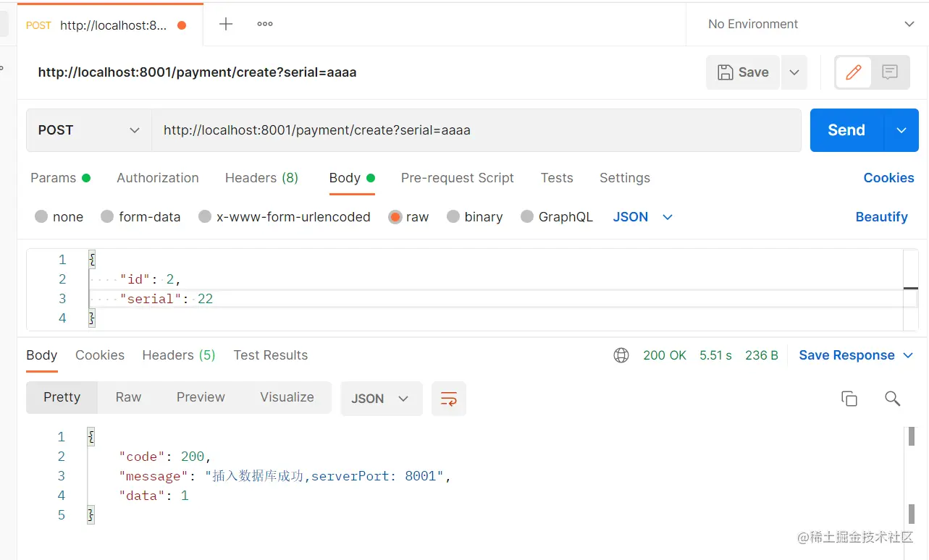The image size is (929, 560).
Task: Click the request body scrollbar
Action: point(911,289)
